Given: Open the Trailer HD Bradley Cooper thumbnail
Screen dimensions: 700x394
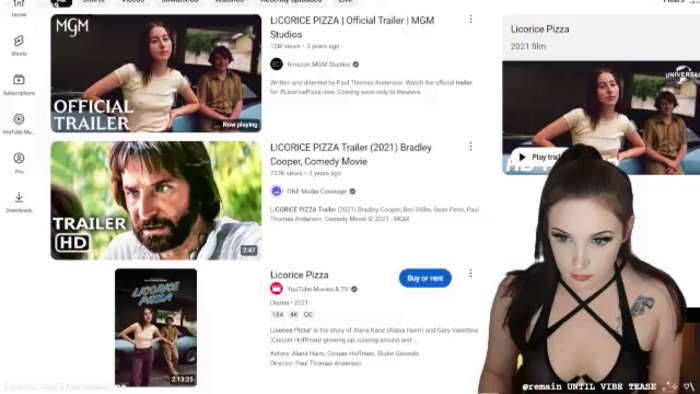Looking at the screenshot, I should click(156, 200).
